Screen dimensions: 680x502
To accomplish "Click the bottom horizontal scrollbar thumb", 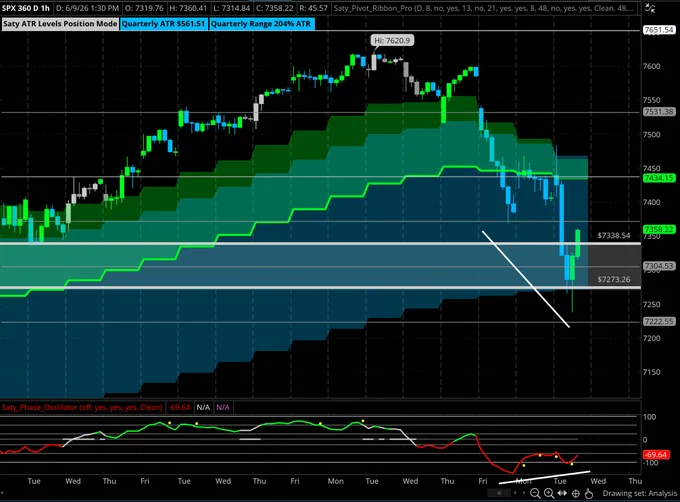I will coord(499,493).
